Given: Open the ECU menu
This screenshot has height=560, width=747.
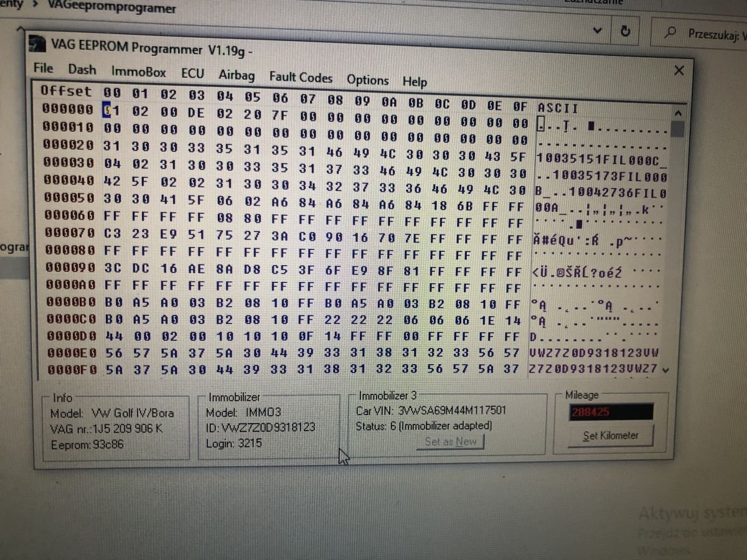Looking at the screenshot, I should 192,73.
